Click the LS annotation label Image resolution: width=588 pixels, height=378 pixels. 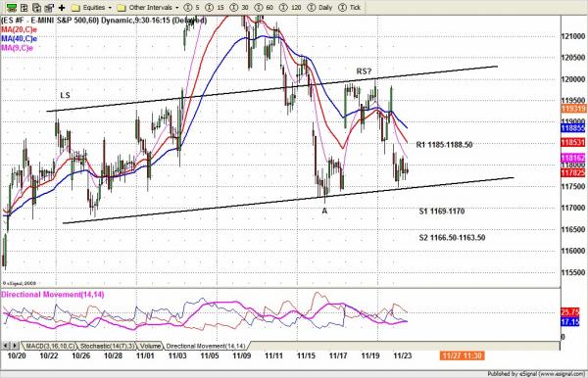pos(65,96)
